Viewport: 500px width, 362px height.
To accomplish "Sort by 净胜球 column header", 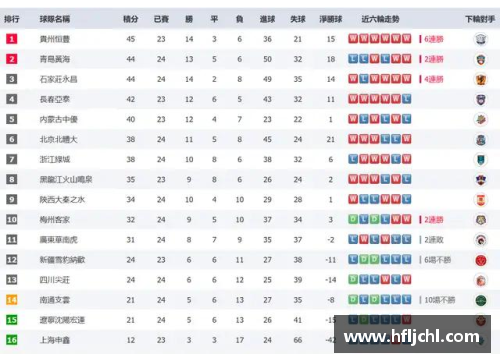I will pos(331,19).
